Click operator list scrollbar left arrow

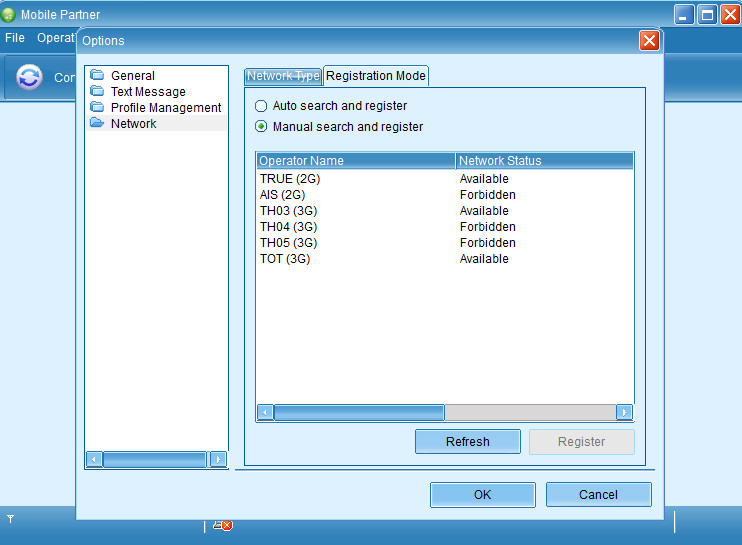[x=265, y=413]
